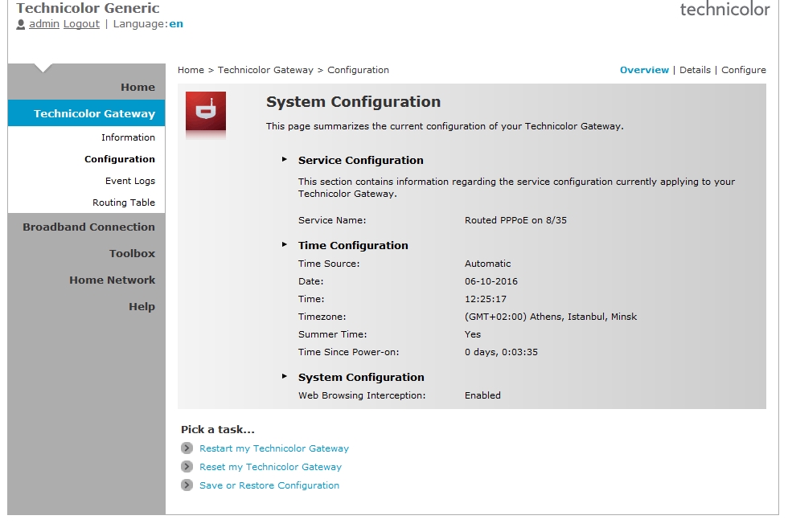788x532 pixels.
Task: Click the 'System Configuration' main page heading
Action: pos(353,102)
